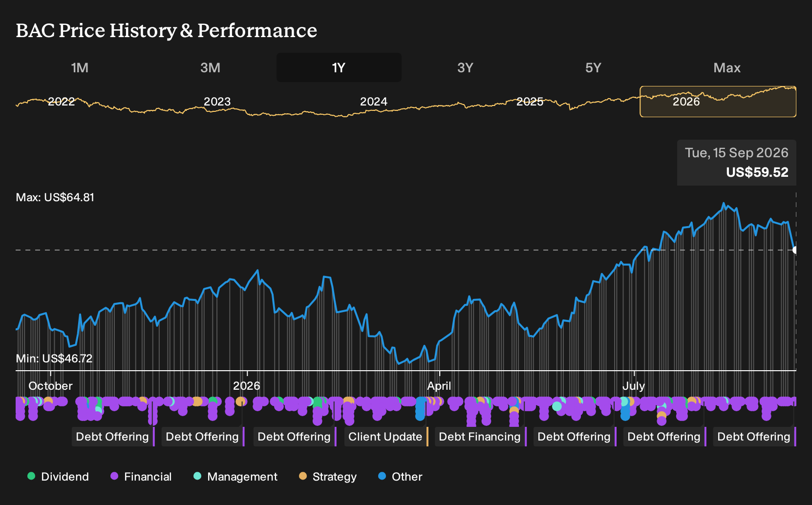The width and height of the screenshot is (812, 505).
Task: Click the orange Strategy dot at 2026 mark
Action: click(x=240, y=401)
